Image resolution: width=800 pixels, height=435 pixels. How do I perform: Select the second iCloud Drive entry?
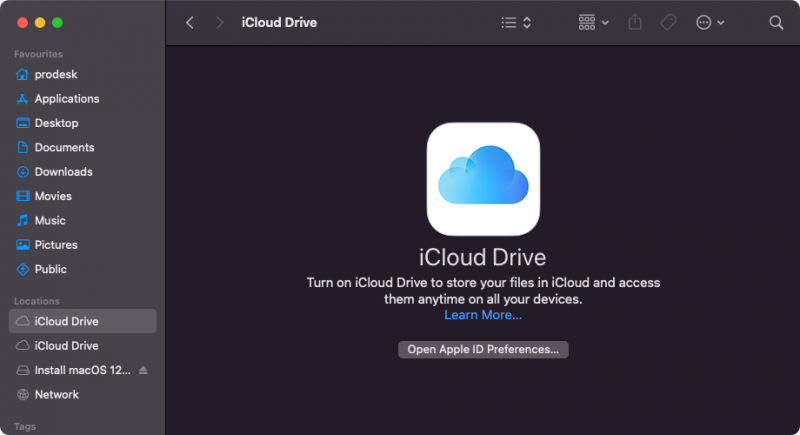tap(66, 346)
